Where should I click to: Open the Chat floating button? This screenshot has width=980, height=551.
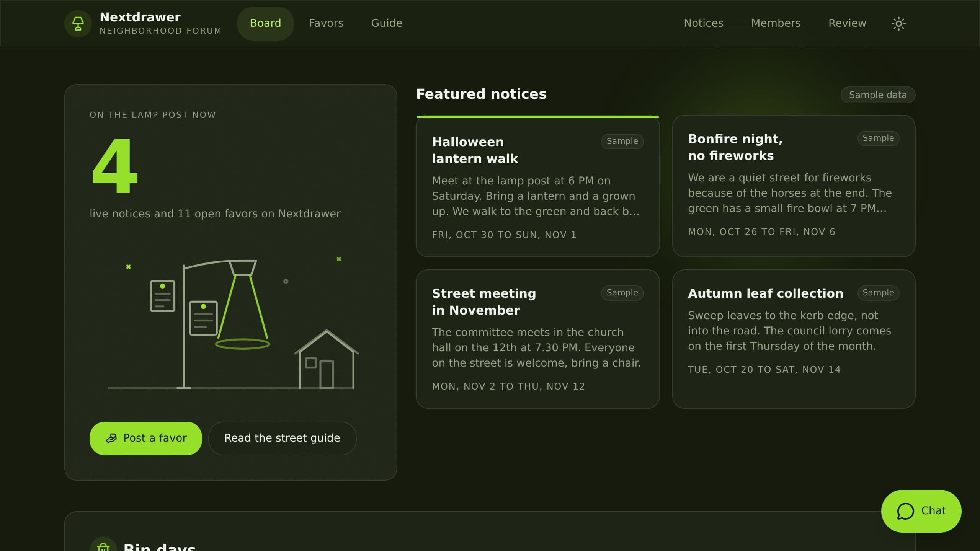coord(921,511)
